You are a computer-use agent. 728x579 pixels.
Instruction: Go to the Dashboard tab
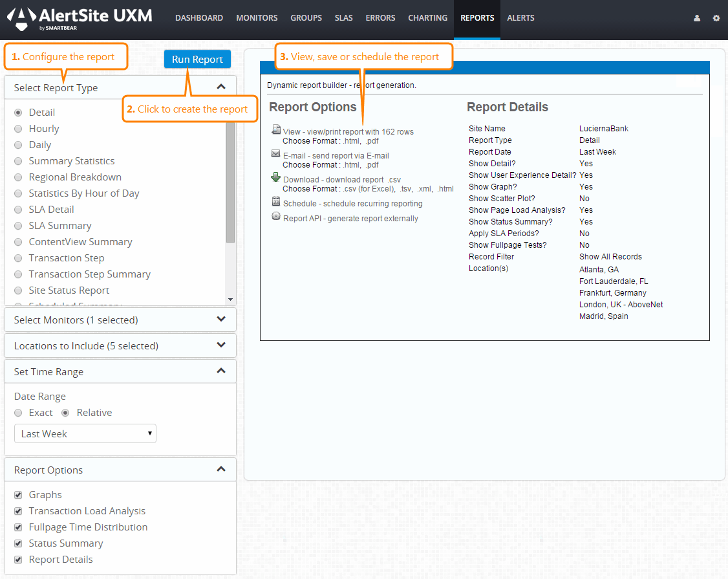pos(198,18)
